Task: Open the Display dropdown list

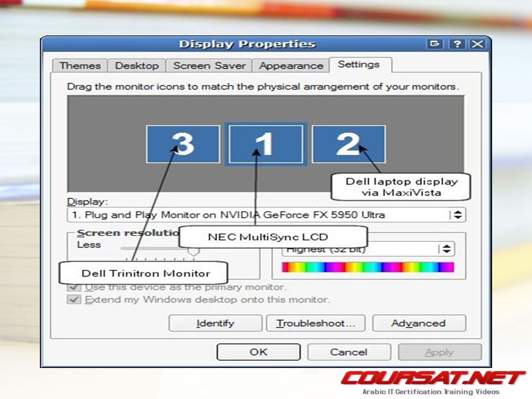Action: click(267, 215)
